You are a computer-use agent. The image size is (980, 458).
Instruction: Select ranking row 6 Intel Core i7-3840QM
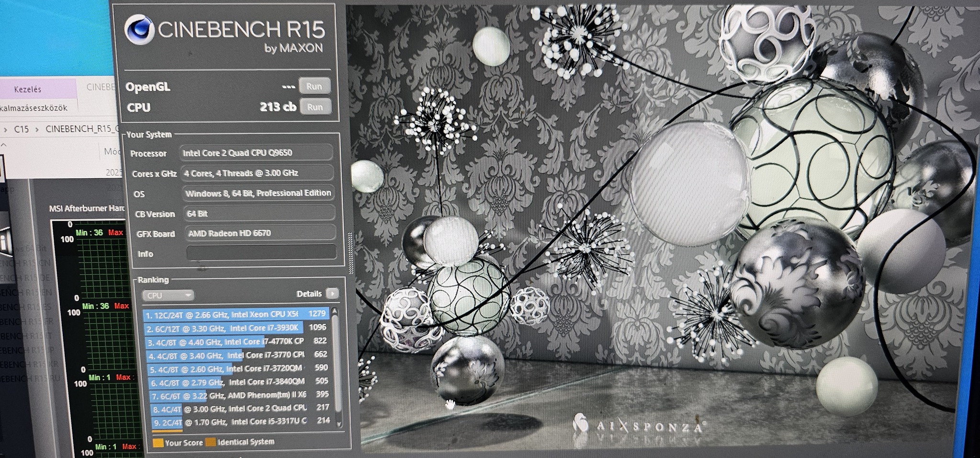point(239,382)
